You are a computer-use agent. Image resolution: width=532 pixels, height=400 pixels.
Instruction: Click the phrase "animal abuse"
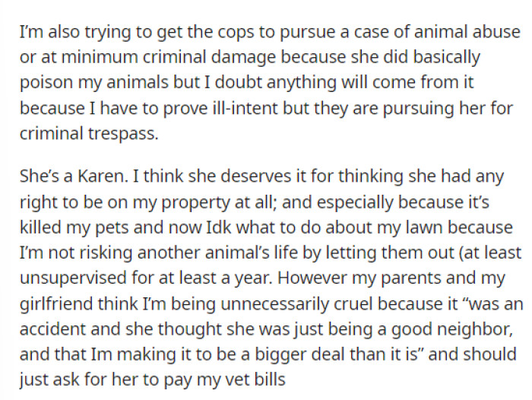(464, 34)
